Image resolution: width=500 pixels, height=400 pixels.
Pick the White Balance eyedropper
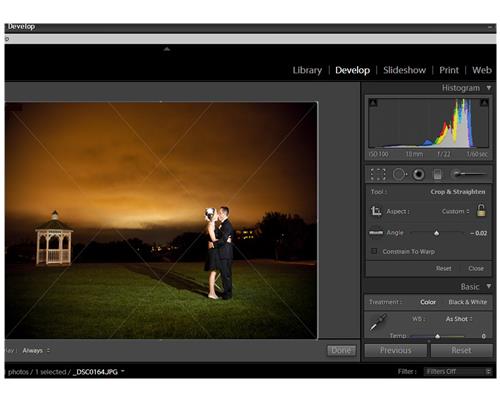pyautogui.click(x=378, y=322)
